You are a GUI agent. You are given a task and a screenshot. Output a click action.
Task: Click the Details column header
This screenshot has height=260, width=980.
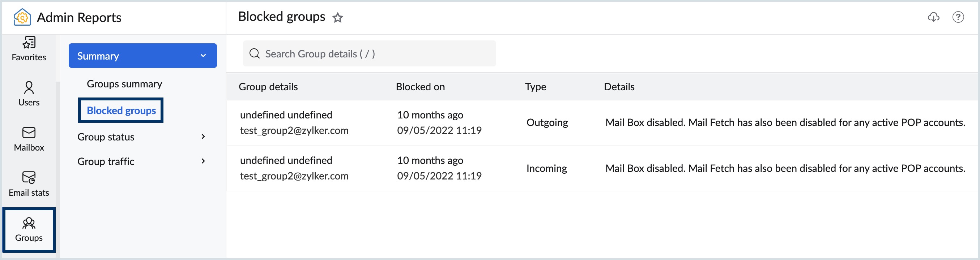[619, 87]
